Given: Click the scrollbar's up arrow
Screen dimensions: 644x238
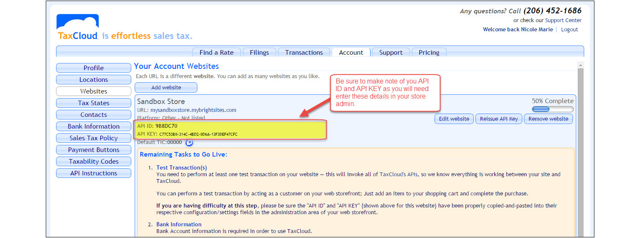Looking at the screenshot, I should [x=580, y=66].
